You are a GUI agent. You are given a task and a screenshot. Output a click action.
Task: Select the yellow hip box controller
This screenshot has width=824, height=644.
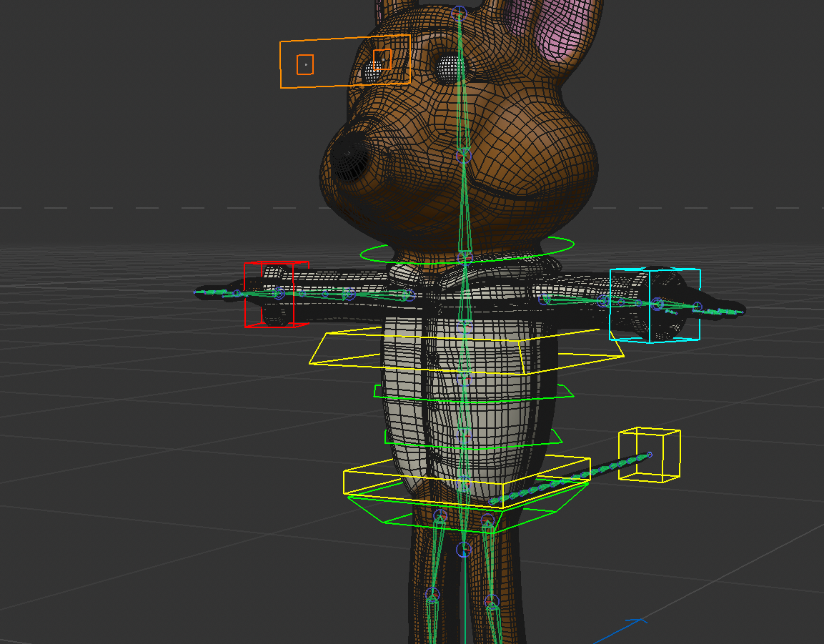467,482
